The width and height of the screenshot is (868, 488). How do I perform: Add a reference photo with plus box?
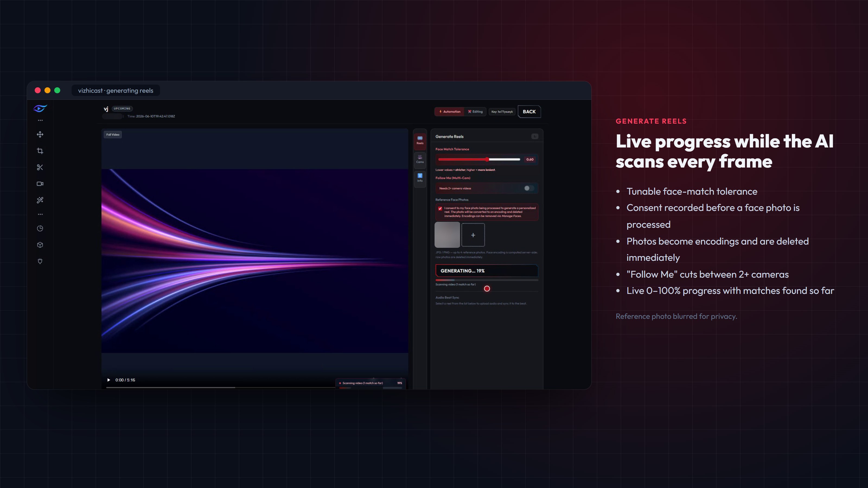[x=473, y=235]
